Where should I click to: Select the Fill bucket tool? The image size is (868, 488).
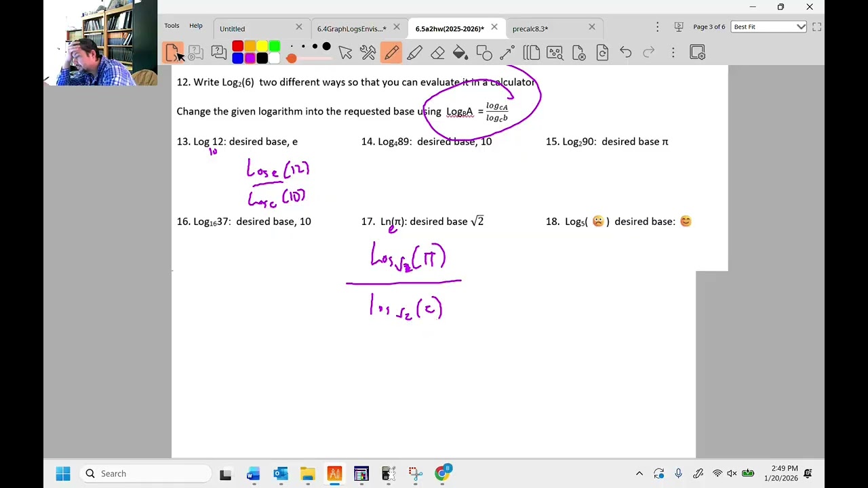click(460, 52)
